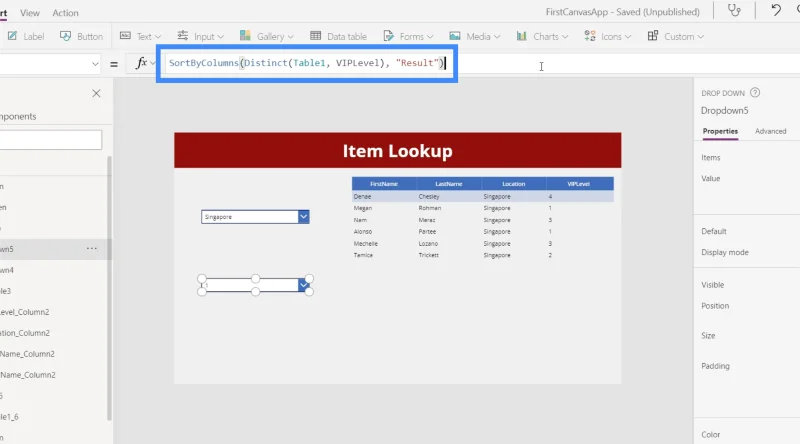Insert a Button control
800x444 pixels.
click(x=81, y=36)
